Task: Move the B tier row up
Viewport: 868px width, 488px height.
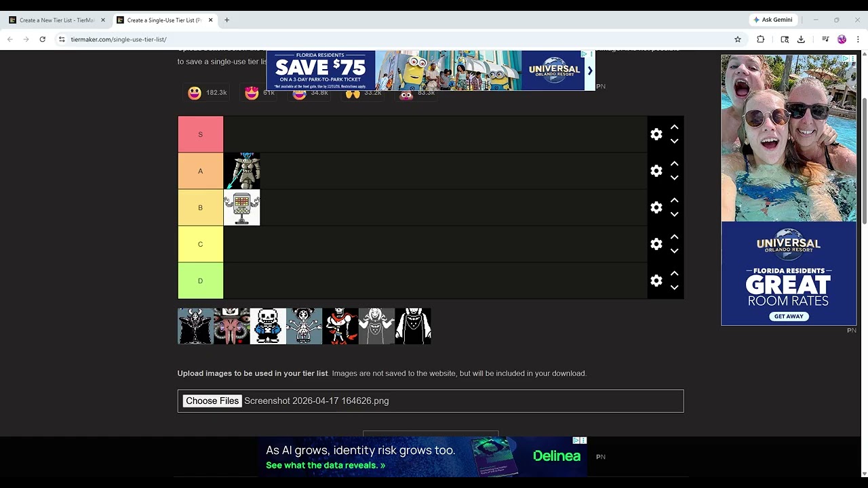Action: (x=674, y=200)
